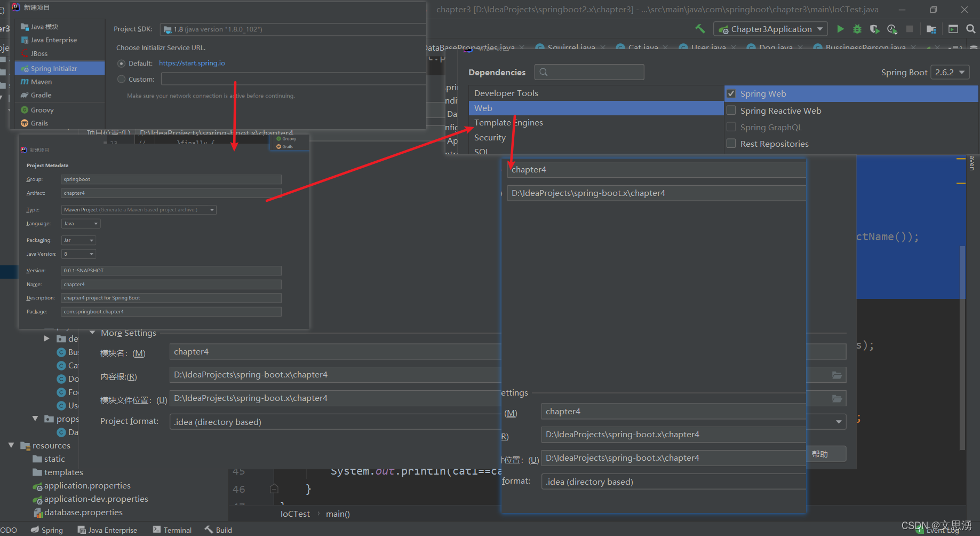Viewport: 980px width, 536px height.
Task: Open Project format dropdown arrow
Action: coord(839,422)
